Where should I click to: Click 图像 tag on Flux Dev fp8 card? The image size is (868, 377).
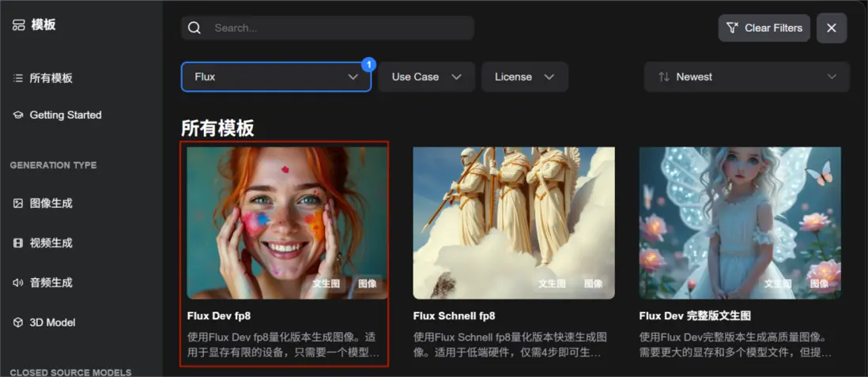pos(368,284)
